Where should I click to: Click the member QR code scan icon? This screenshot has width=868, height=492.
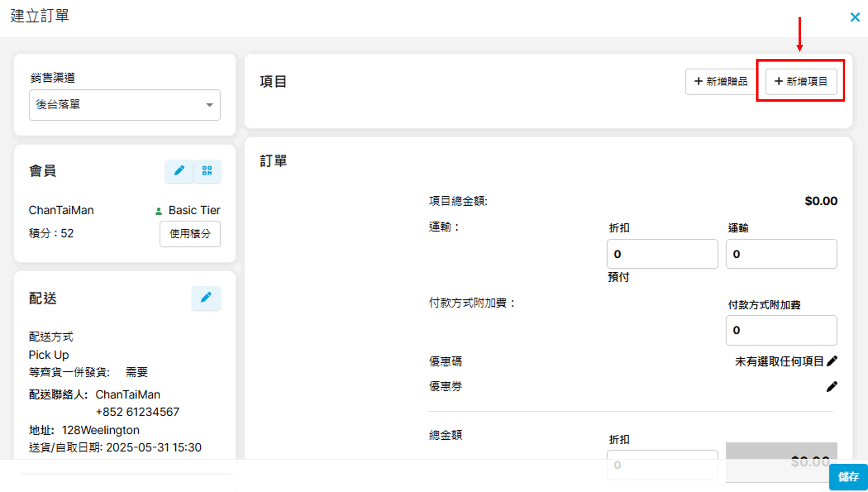click(x=207, y=171)
